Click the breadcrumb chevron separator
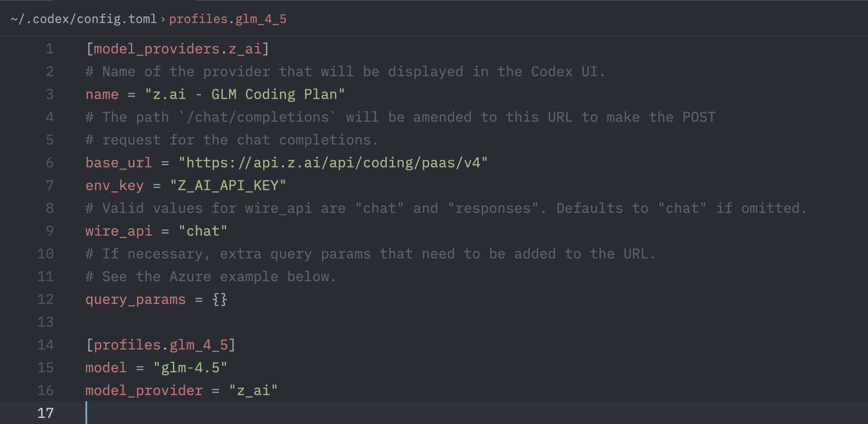Viewport: 868px width, 424px height. 163,19
